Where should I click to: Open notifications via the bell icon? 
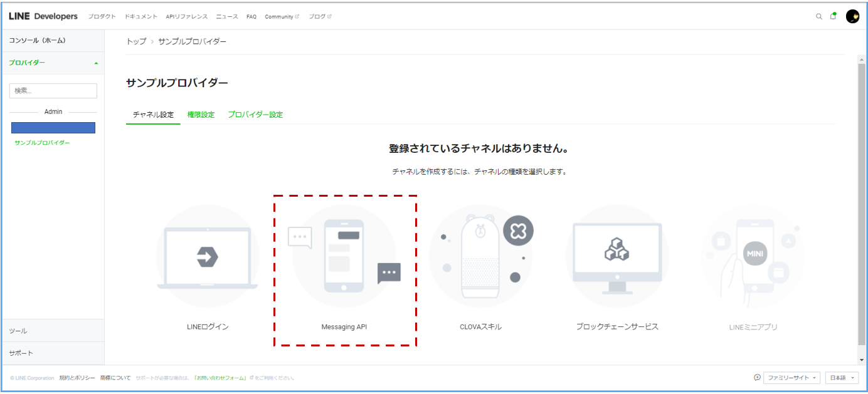click(834, 16)
